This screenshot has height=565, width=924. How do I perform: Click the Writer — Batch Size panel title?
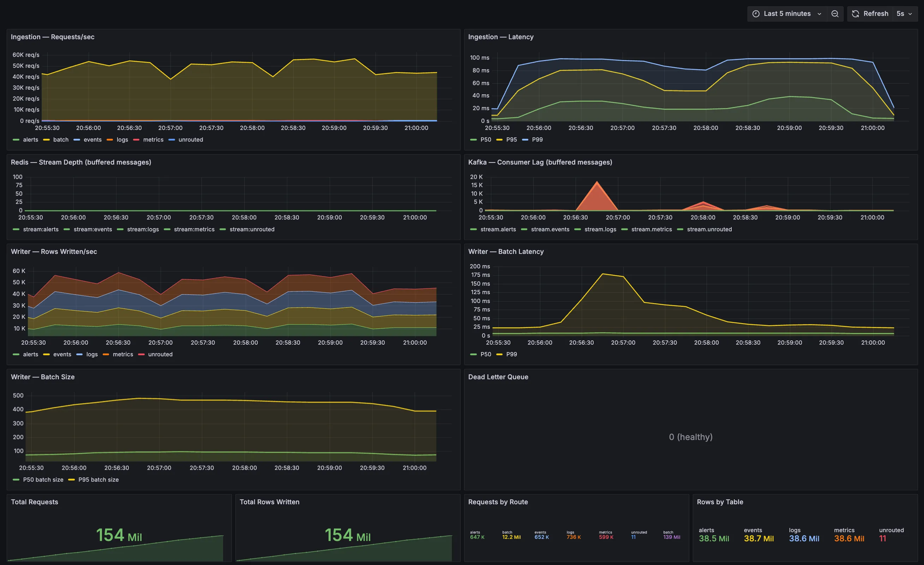(x=43, y=377)
